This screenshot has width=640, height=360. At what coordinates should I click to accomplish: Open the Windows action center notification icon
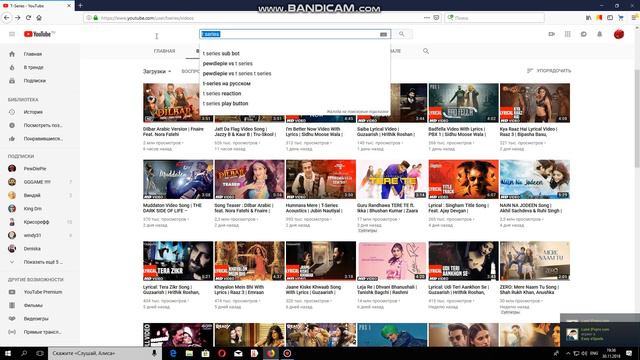(629, 353)
